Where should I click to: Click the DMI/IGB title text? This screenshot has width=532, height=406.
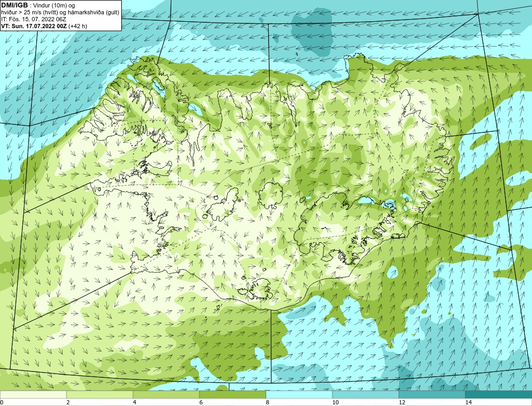[x=14, y=5]
